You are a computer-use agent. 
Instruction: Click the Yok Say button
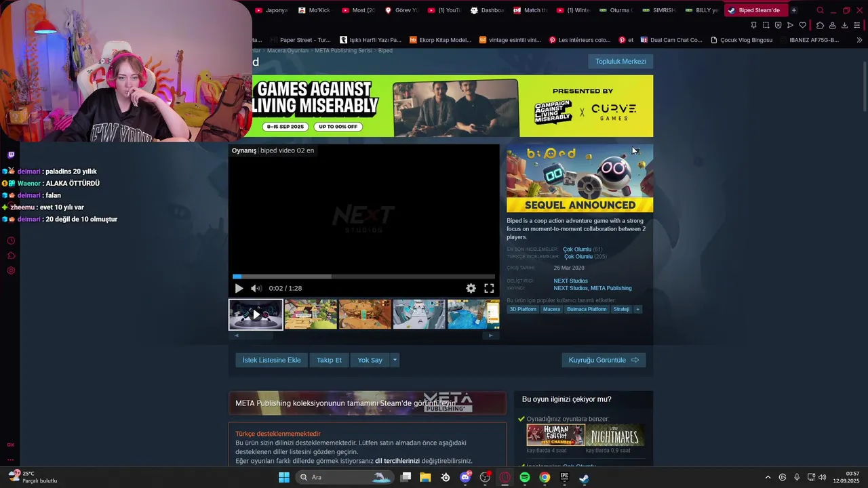(370, 360)
